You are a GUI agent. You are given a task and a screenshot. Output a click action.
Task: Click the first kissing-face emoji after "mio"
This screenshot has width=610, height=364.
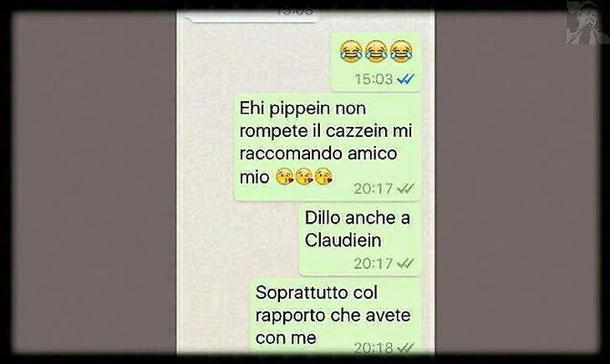[x=284, y=177]
